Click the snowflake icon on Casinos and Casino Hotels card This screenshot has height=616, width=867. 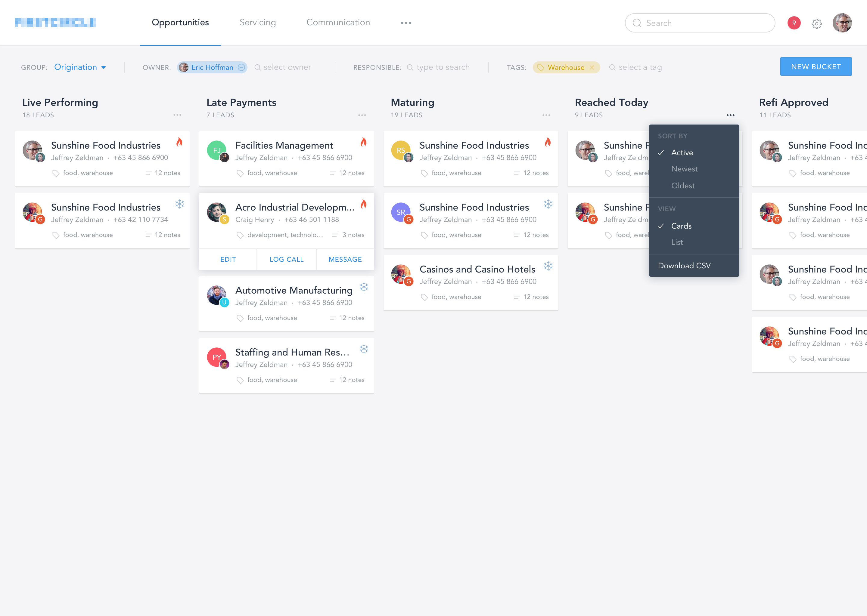548,267
